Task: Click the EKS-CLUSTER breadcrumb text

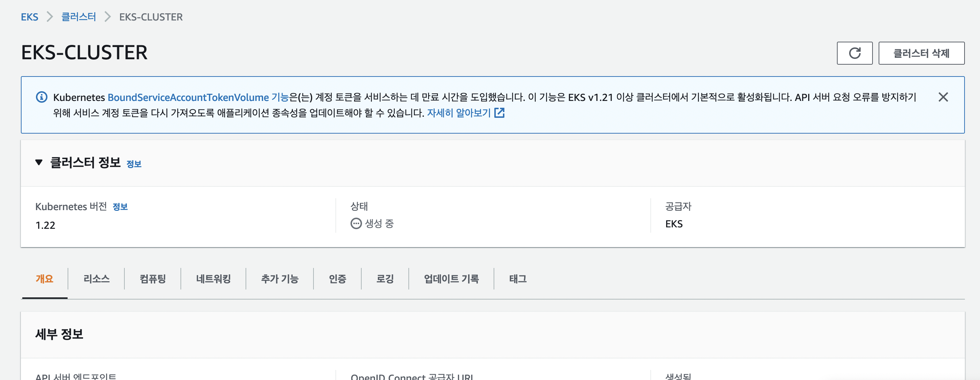Action: tap(151, 17)
